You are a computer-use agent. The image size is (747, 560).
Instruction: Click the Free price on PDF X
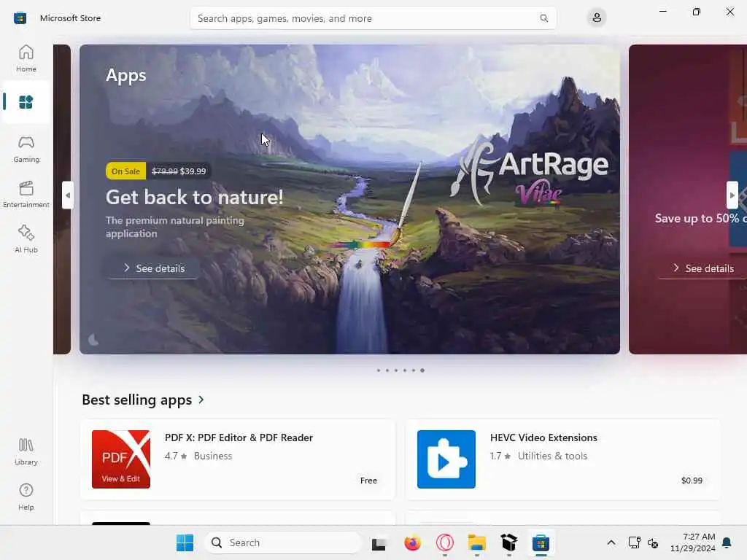pyautogui.click(x=368, y=481)
